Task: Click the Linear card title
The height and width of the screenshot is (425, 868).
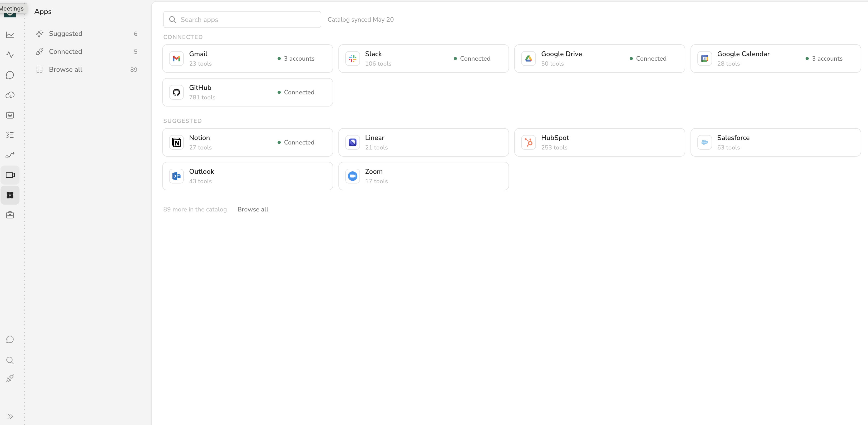Action: click(x=375, y=138)
